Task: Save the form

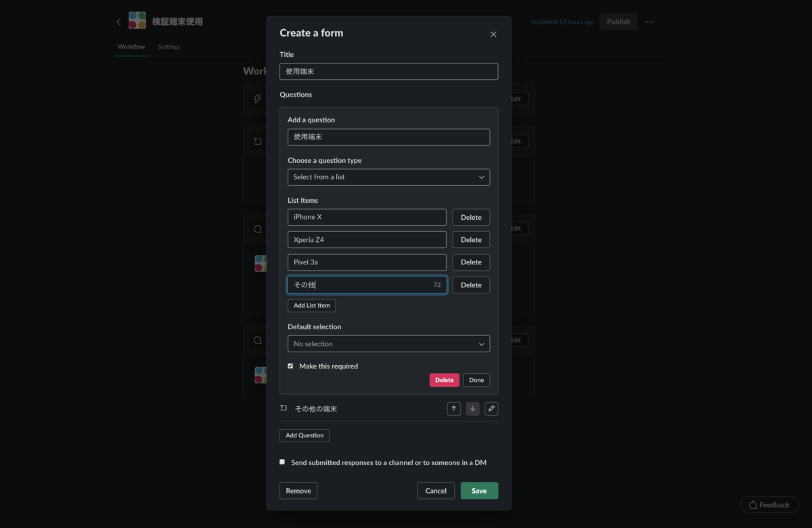Action: (x=479, y=491)
